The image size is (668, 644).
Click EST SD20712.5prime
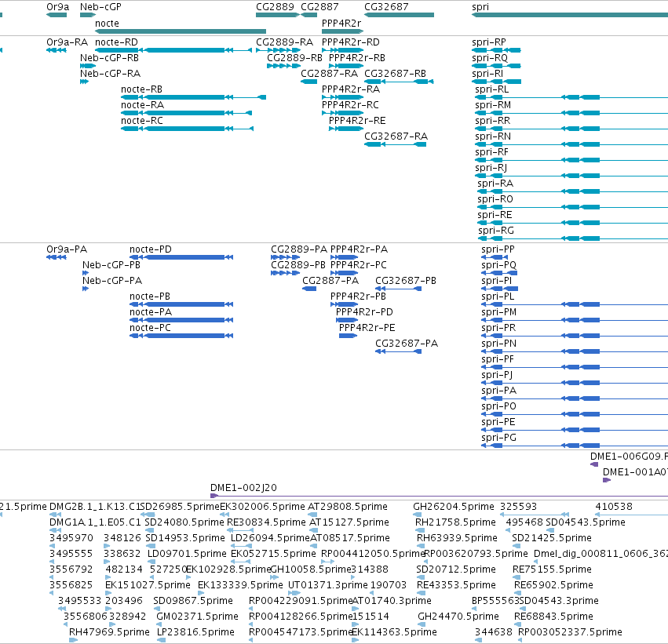click(x=421, y=577)
